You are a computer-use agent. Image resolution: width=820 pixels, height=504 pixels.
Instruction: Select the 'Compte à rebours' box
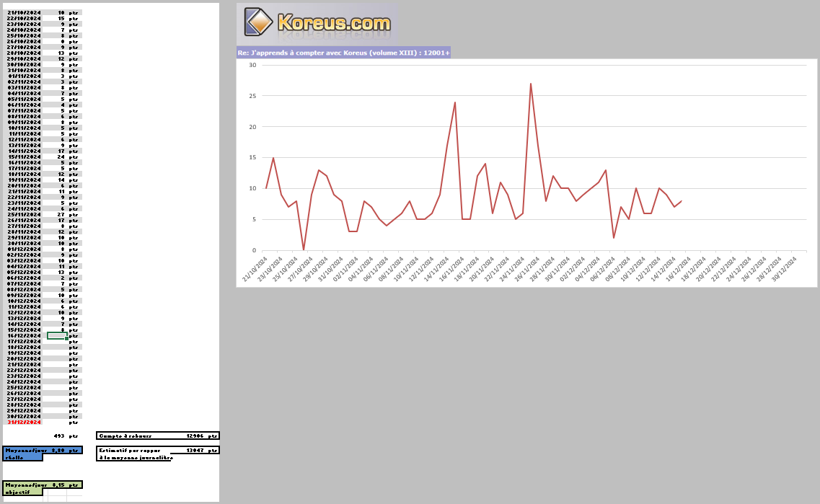click(157, 436)
